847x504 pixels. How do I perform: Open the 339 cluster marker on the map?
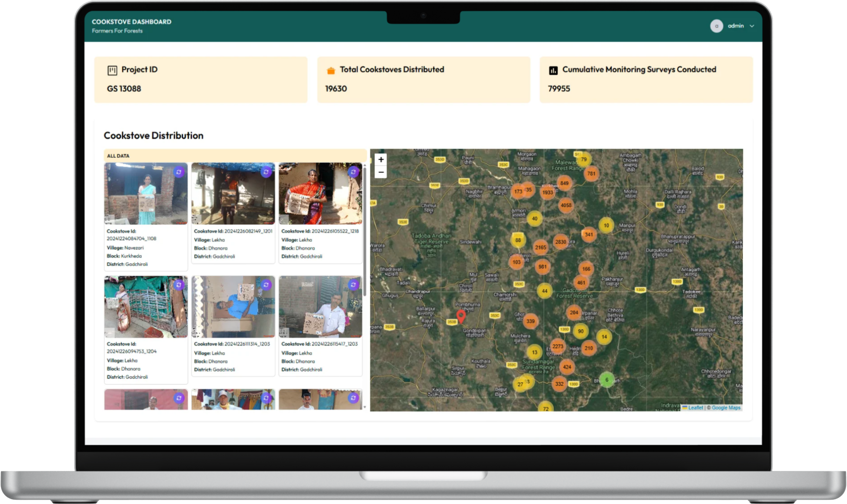coord(530,321)
